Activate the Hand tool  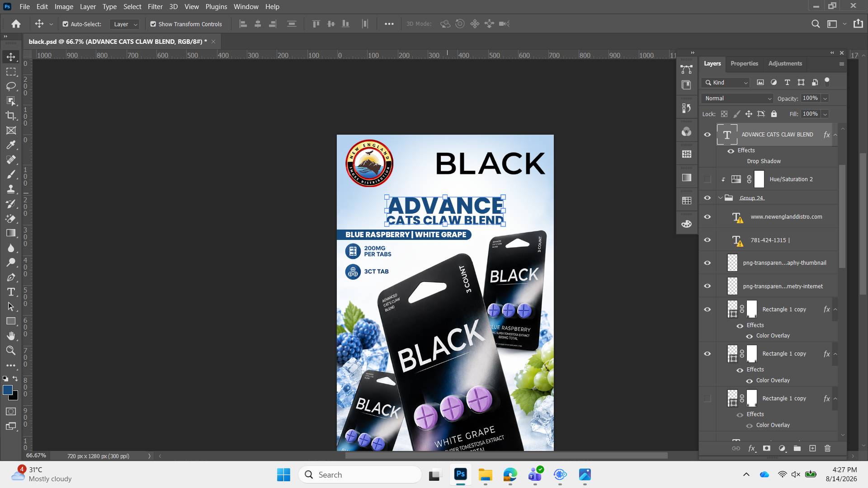click(x=11, y=336)
